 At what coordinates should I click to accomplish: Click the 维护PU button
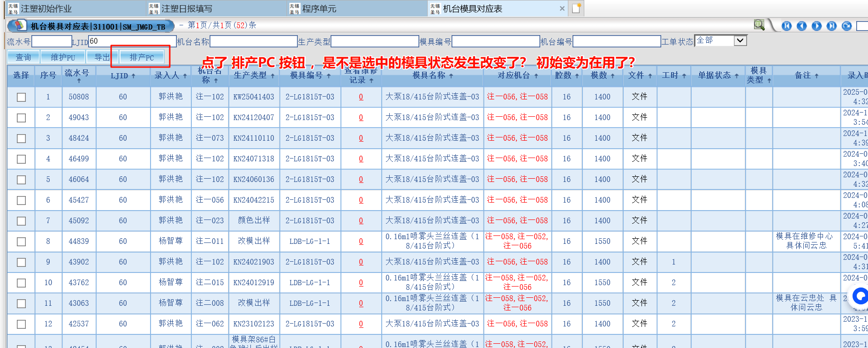[63, 57]
